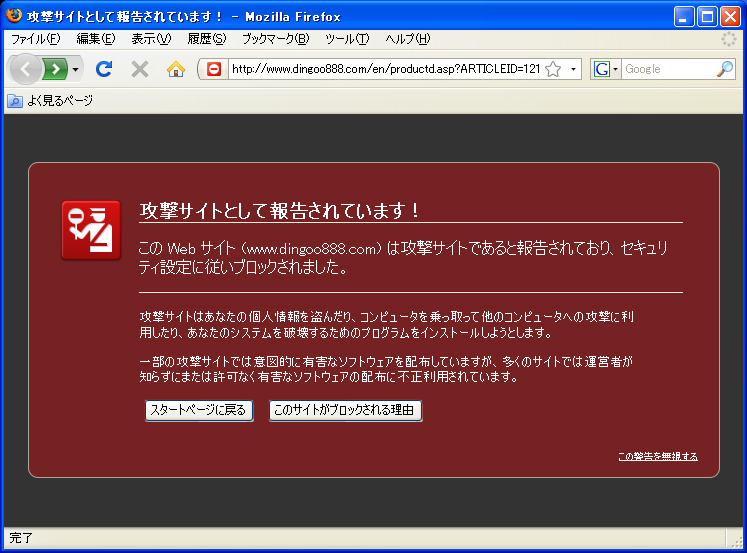Open the ファイル(F) menu
The height and width of the screenshot is (553, 747).
point(35,39)
